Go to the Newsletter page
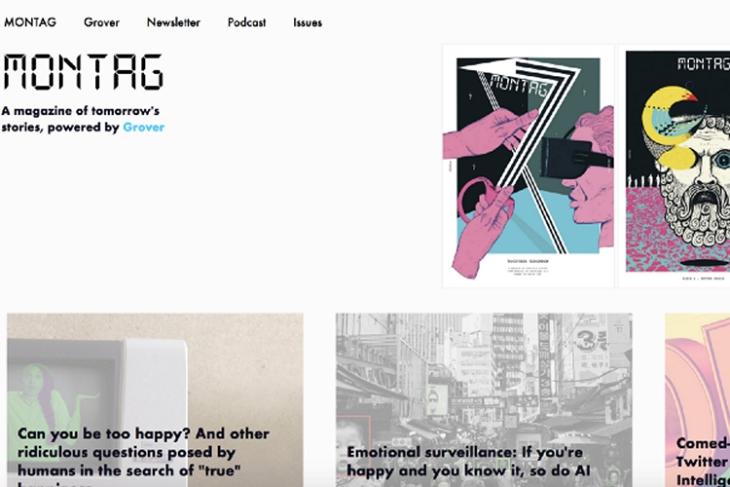The width and height of the screenshot is (730, 487). point(173,22)
